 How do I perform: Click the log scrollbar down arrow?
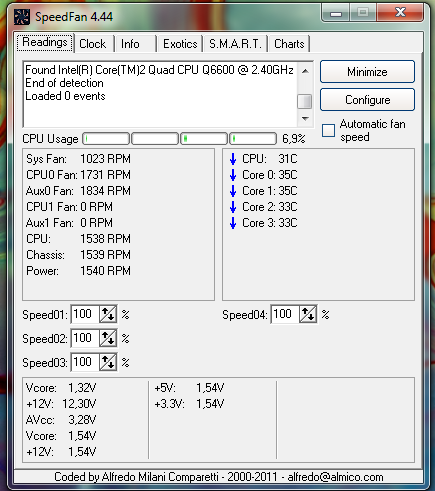click(x=305, y=118)
